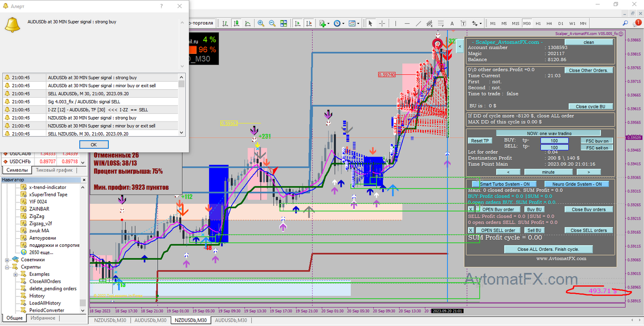
Task: Open the chart templates icon
Action: click(x=351, y=23)
